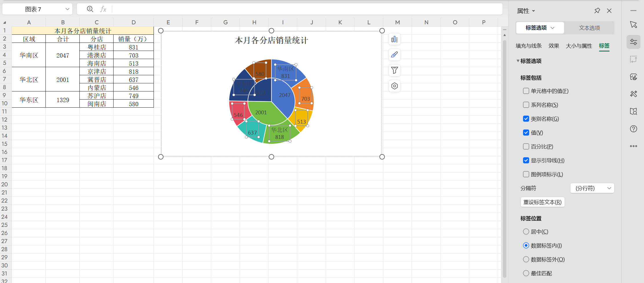Uncheck the category name checkbox
Image resolution: width=644 pixels, height=283 pixels.
point(526,119)
